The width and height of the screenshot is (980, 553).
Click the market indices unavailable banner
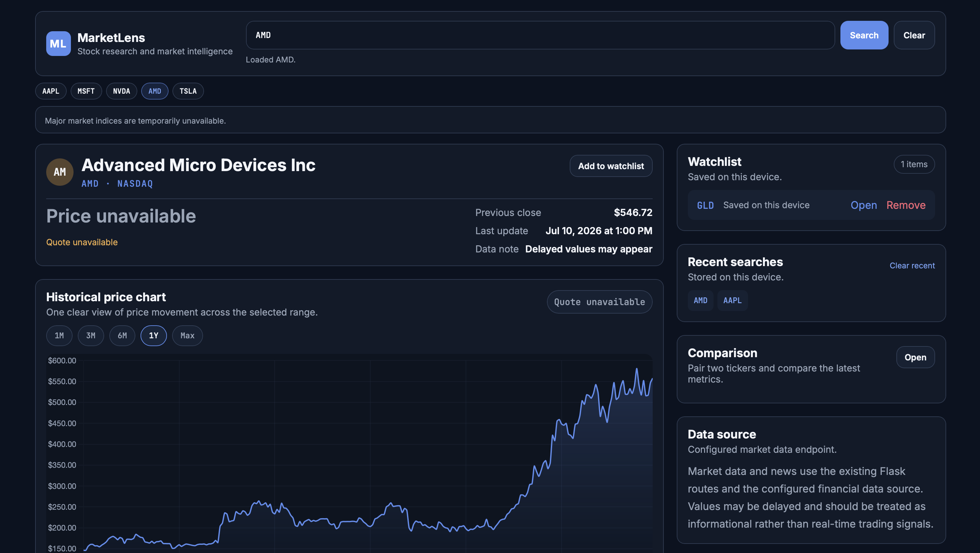(490, 120)
